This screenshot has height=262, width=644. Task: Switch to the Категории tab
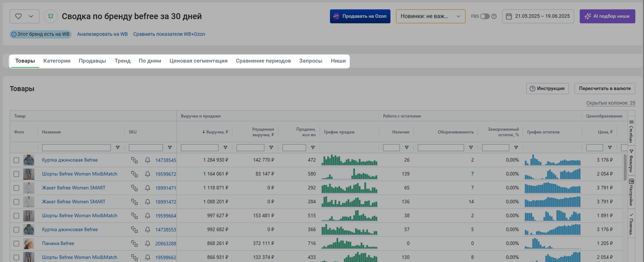57,61
